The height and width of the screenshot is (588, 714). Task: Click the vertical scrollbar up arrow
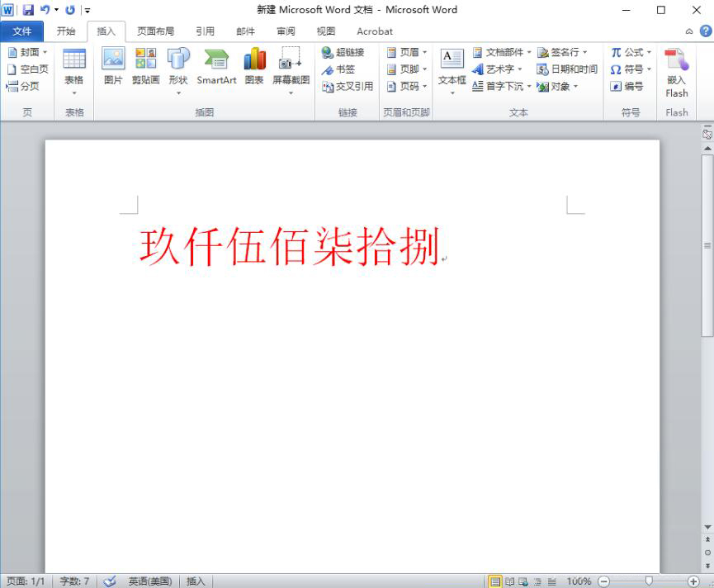coord(707,149)
